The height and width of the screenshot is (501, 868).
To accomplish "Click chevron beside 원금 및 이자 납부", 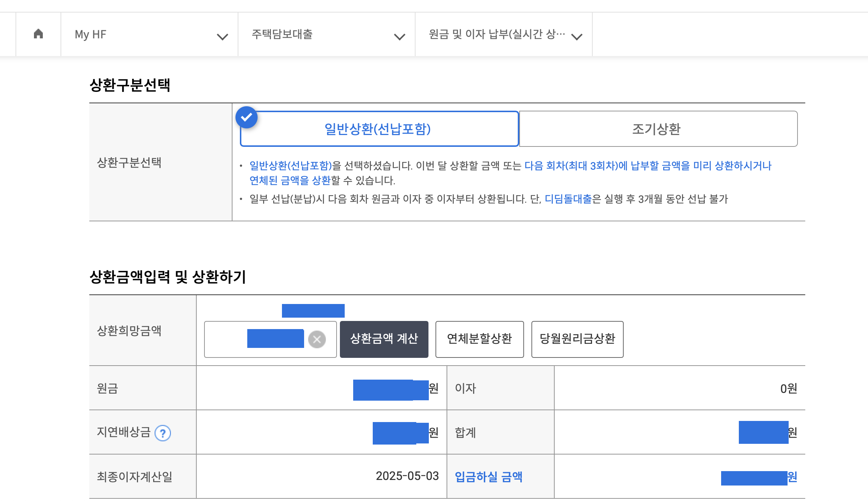I will 576,37.
